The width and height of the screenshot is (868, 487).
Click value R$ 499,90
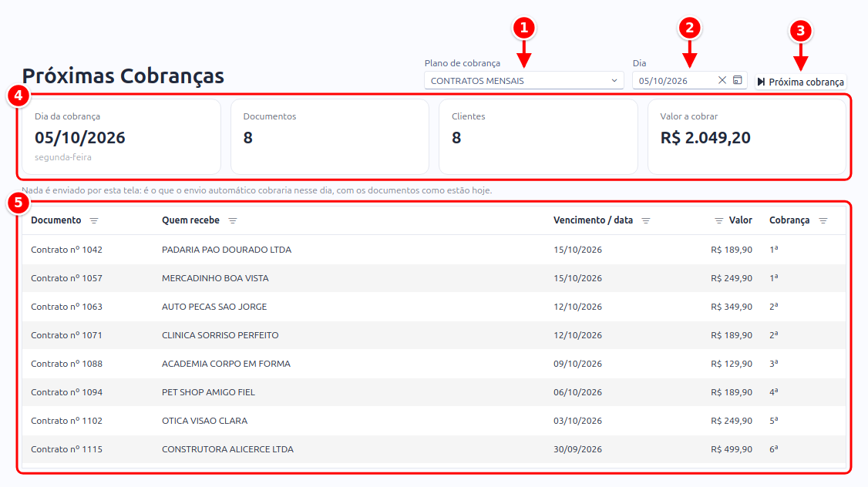coord(732,449)
